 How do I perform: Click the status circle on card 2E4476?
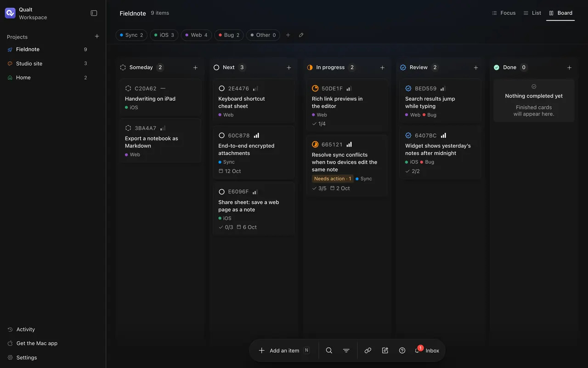(x=222, y=88)
